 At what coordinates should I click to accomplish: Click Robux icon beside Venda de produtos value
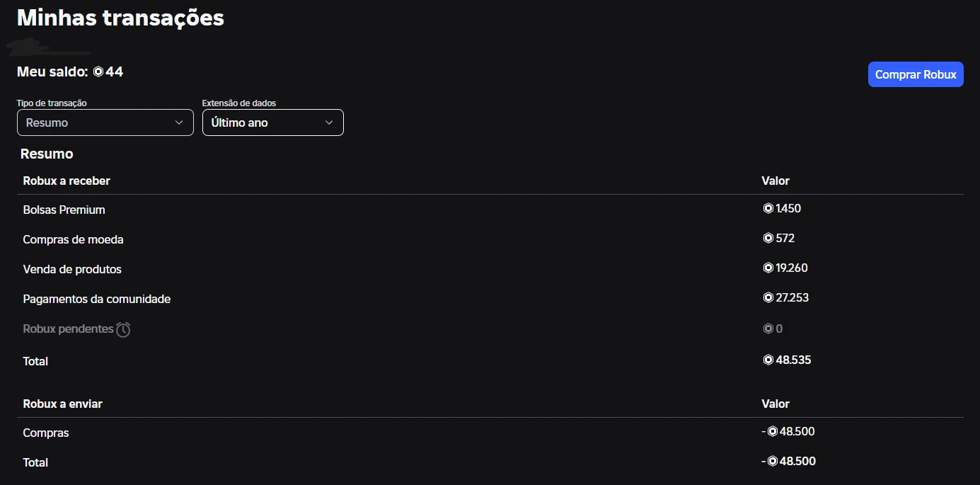[x=768, y=268]
